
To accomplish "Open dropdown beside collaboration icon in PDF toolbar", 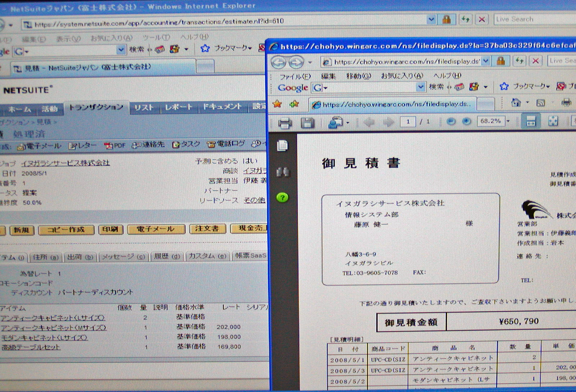I will coord(347,123).
